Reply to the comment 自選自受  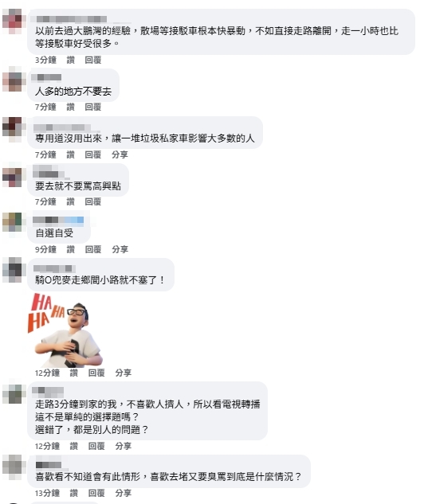(93, 249)
